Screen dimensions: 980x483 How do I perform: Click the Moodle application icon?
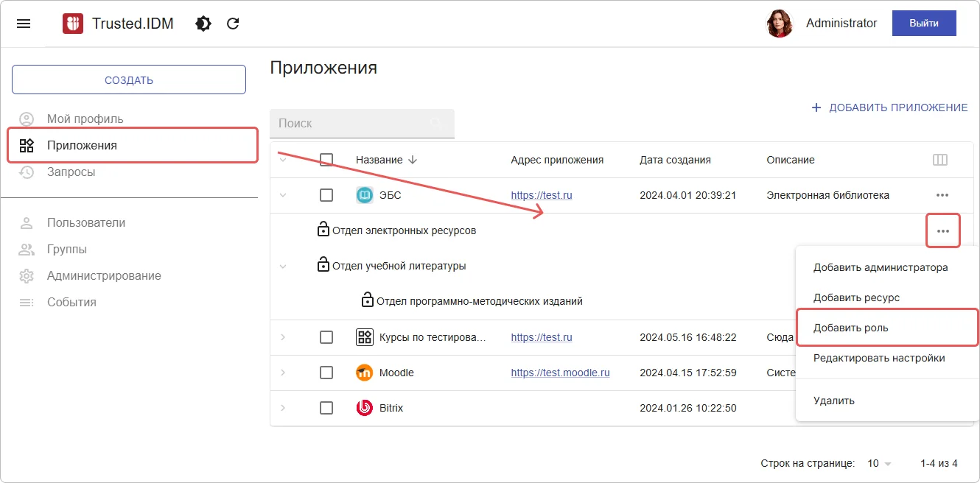click(x=365, y=373)
